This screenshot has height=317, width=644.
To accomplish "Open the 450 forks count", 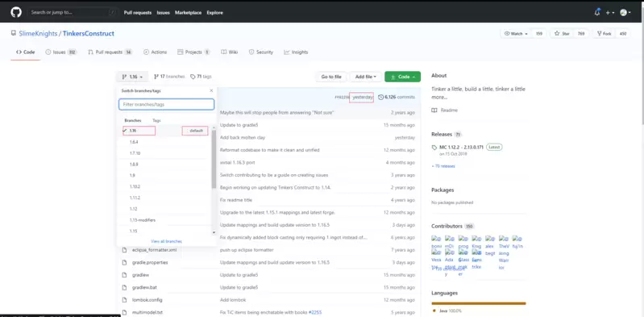I will pyautogui.click(x=623, y=34).
